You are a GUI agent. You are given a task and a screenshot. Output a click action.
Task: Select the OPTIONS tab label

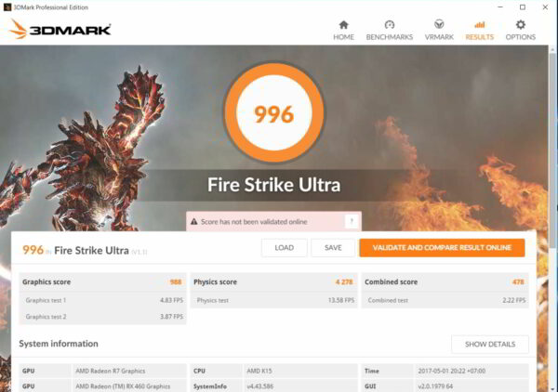click(520, 37)
